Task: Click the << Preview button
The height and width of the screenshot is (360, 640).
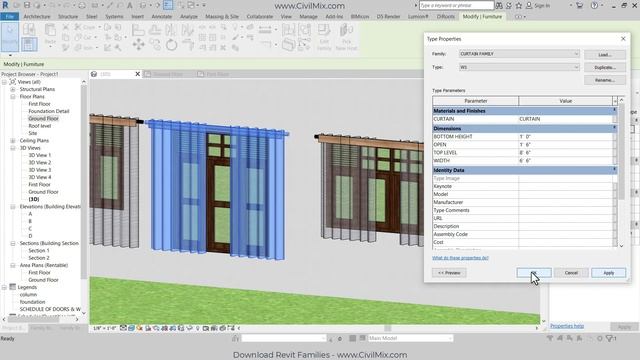Action: click(449, 273)
